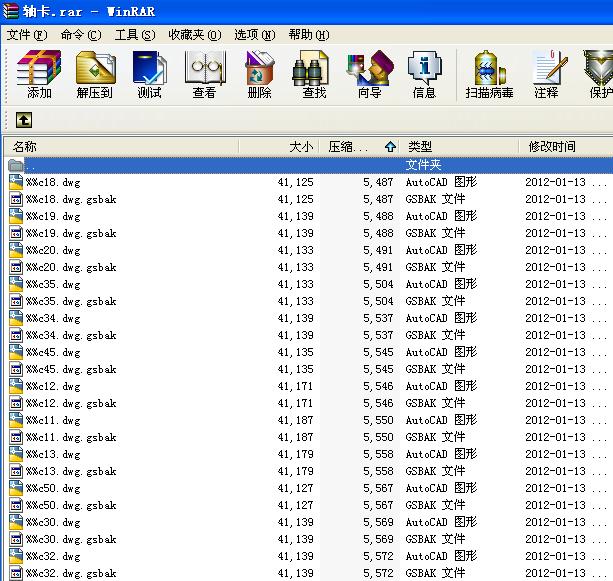Image resolution: width=613 pixels, height=581 pixels.
Task: Click the Virus Scan (扫描病毒) icon
Action: point(489,74)
